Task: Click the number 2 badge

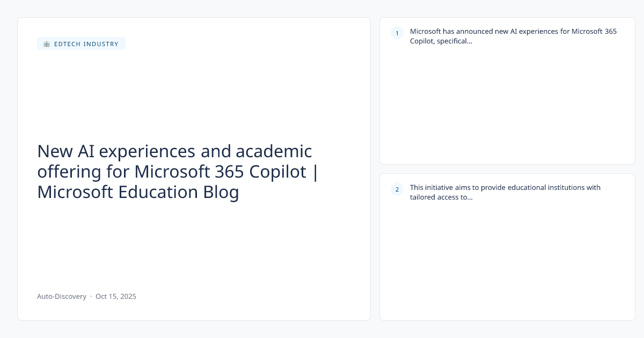Action: [397, 189]
